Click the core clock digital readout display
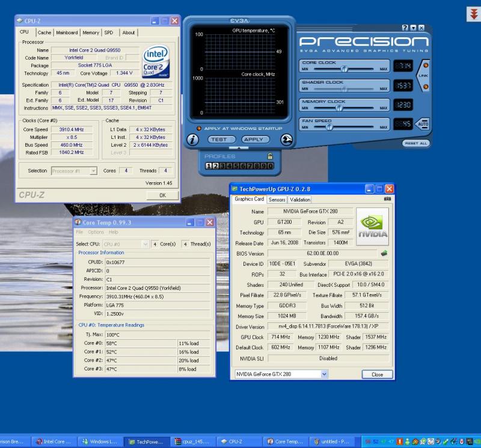The image size is (481, 448). [x=403, y=66]
